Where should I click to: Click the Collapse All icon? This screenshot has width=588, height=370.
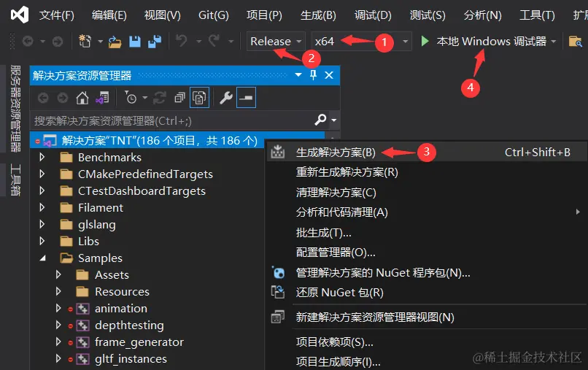point(180,98)
